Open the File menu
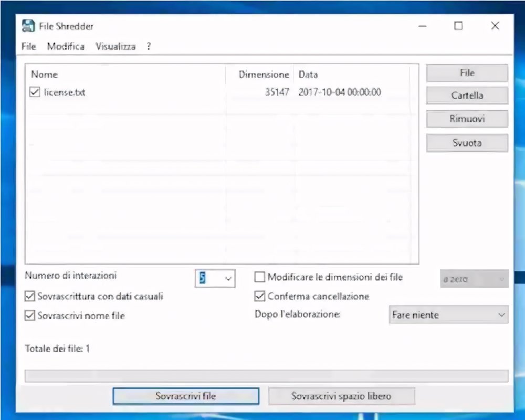The image size is (525, 420). pos(29,46)
